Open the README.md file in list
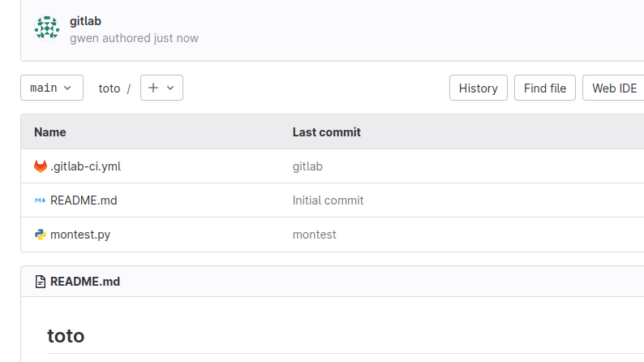This screenshot has width=644, height=362. click(x=78, y=200)
